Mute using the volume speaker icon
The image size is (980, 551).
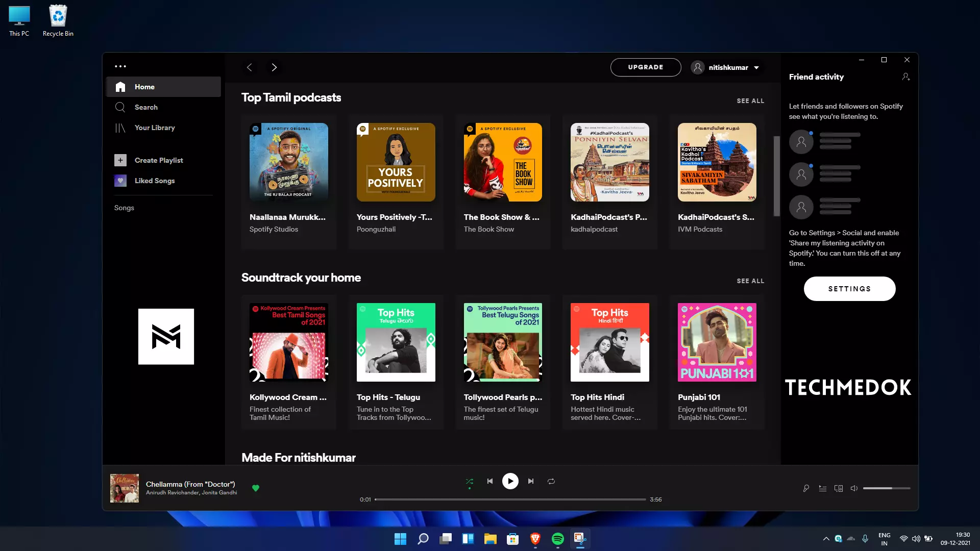point(854,488)
